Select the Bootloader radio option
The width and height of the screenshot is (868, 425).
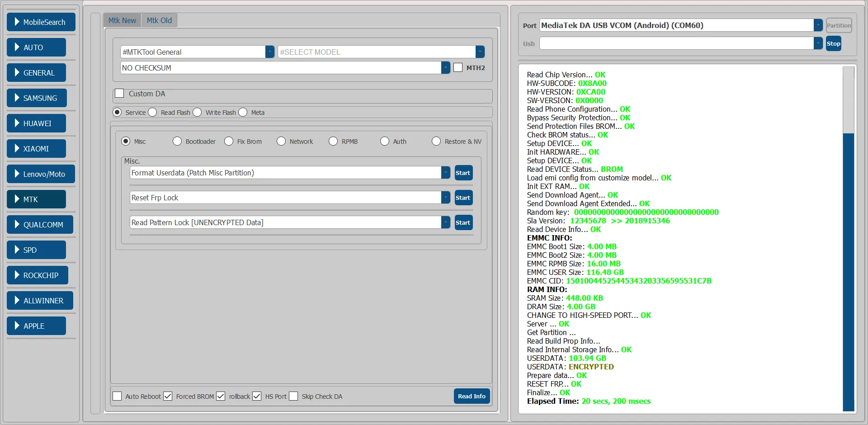pos(177,142)
